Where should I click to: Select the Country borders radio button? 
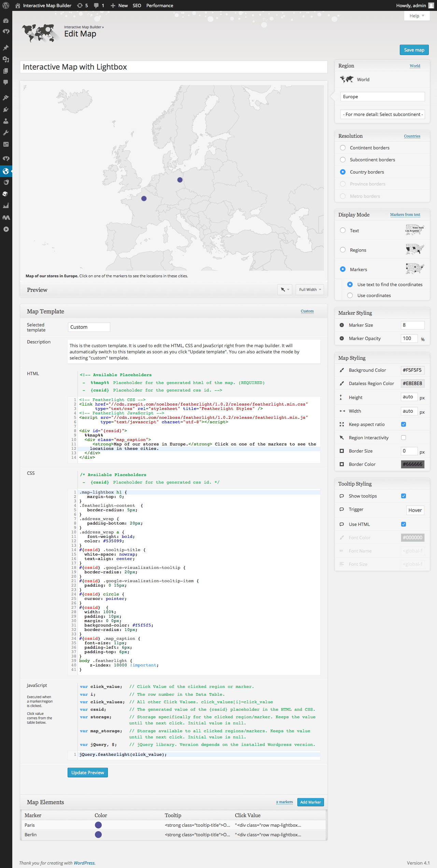(343, 172)
